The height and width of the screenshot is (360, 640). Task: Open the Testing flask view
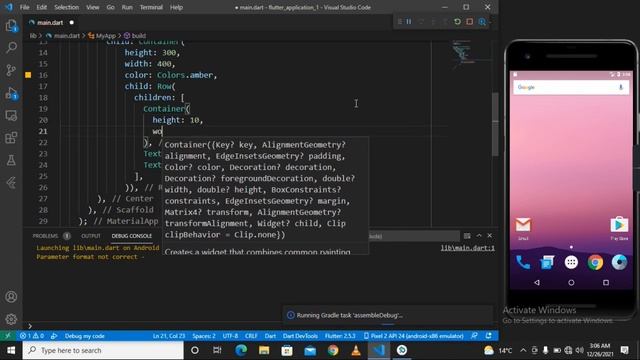11,160
